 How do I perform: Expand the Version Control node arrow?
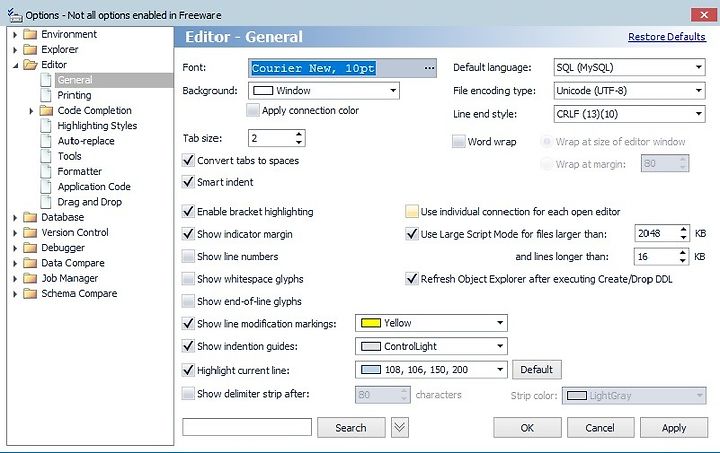15,233
